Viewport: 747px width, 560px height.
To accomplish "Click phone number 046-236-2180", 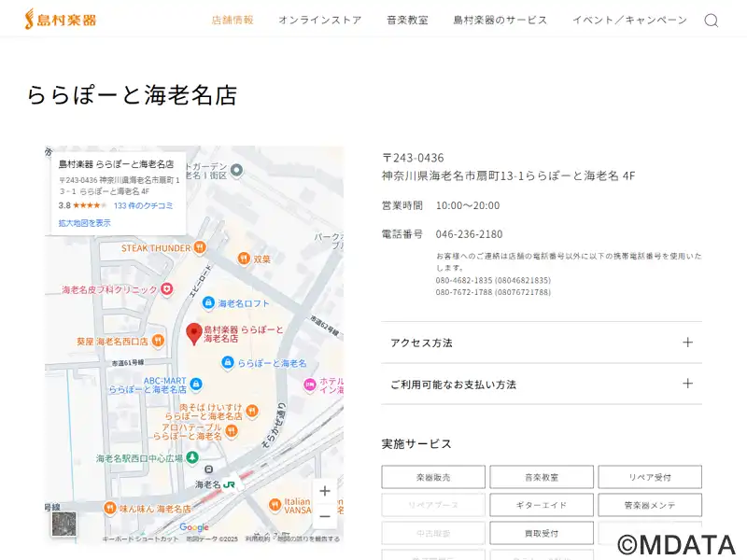I will pyautogui.click(x=470, y=234).
